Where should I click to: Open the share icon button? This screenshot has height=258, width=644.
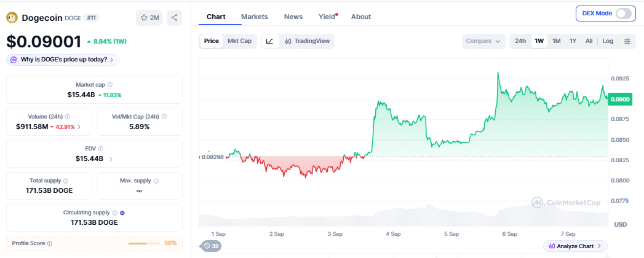(x=174, y=18)
